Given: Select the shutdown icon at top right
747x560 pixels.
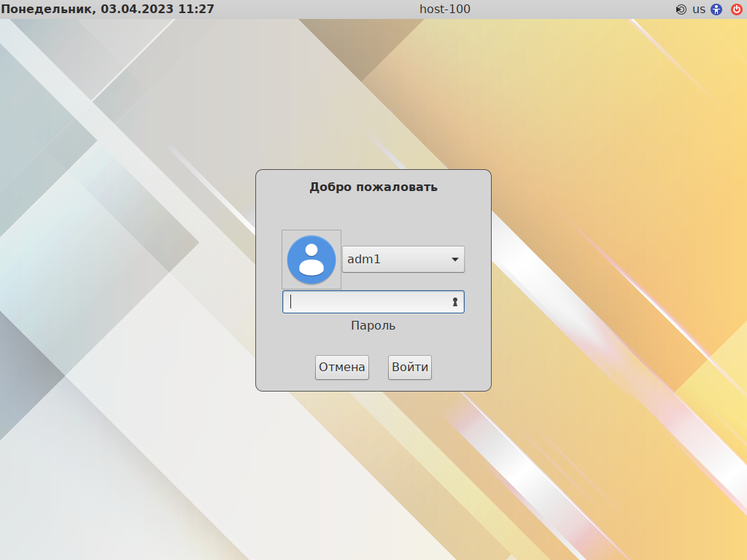Looking at the screenshot, I should pyautogui.click(x=737, y=9).
